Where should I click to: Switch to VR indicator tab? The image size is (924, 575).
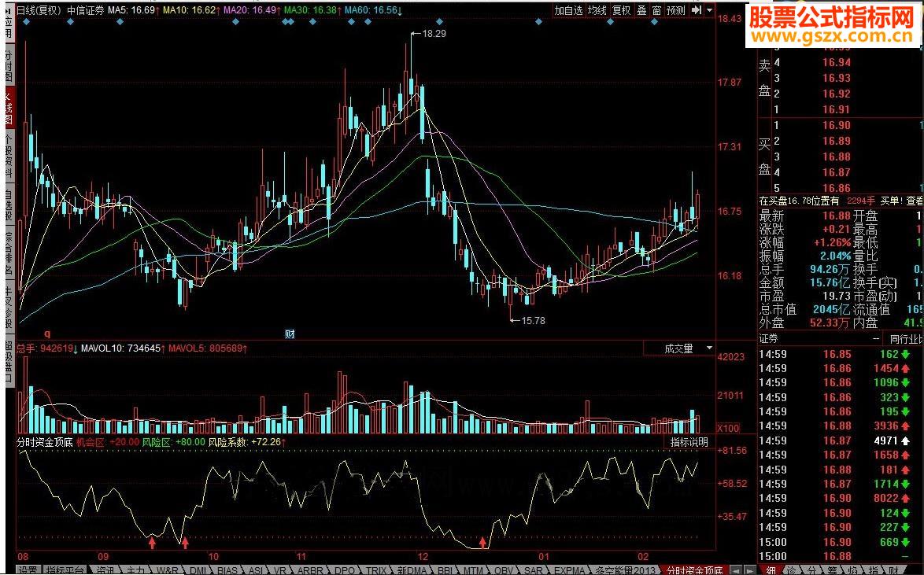(x=280, y=570)
